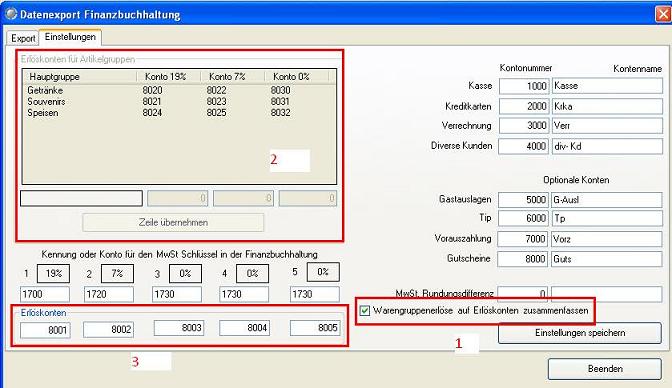Click the Beenden button

click(605, 369)
